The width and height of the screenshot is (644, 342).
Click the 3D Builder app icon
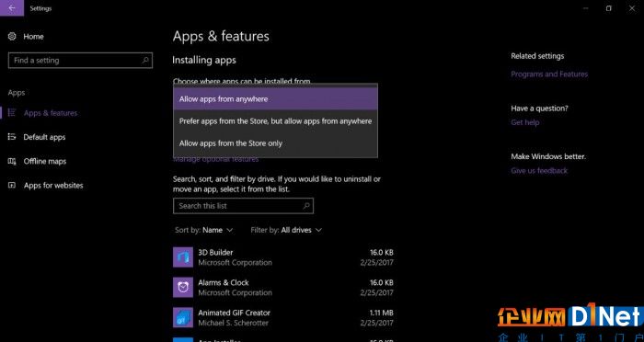click(183, 257)
